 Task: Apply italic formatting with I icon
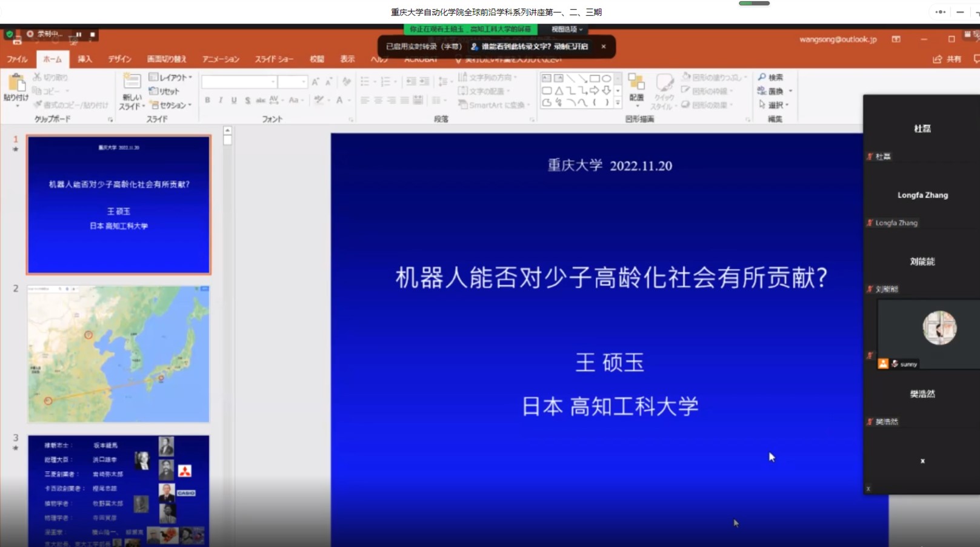click(x=221, y=100)
